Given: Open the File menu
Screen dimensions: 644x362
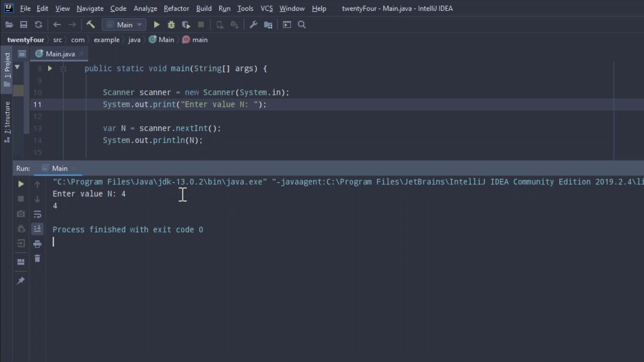Looking at the screenshot, I should coord(25,9).
